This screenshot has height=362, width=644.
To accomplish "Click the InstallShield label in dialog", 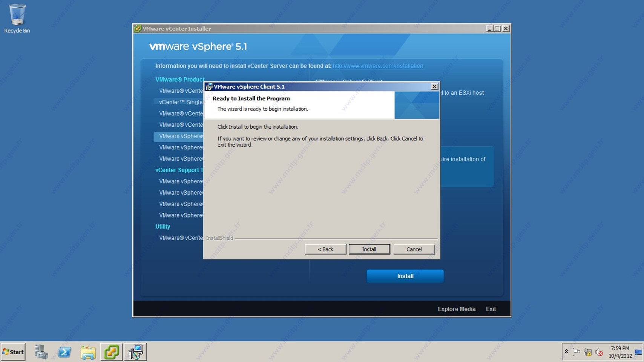I will [219, 238].
